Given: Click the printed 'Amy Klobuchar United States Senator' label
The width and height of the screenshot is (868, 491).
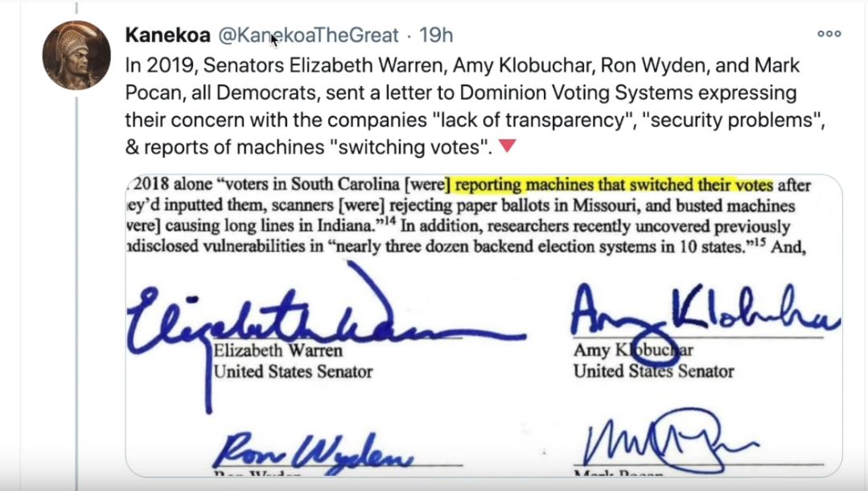Looking at the screenshot, I should [654, 361].
